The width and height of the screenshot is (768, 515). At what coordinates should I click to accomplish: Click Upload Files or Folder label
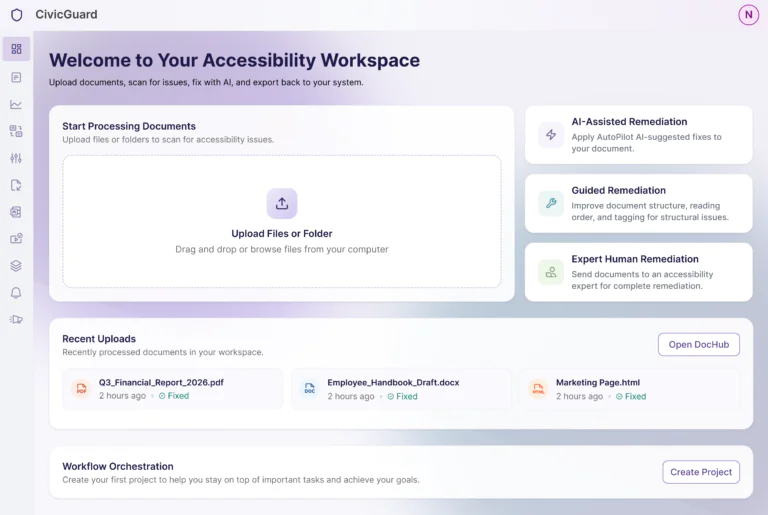[x=282, y=234]
